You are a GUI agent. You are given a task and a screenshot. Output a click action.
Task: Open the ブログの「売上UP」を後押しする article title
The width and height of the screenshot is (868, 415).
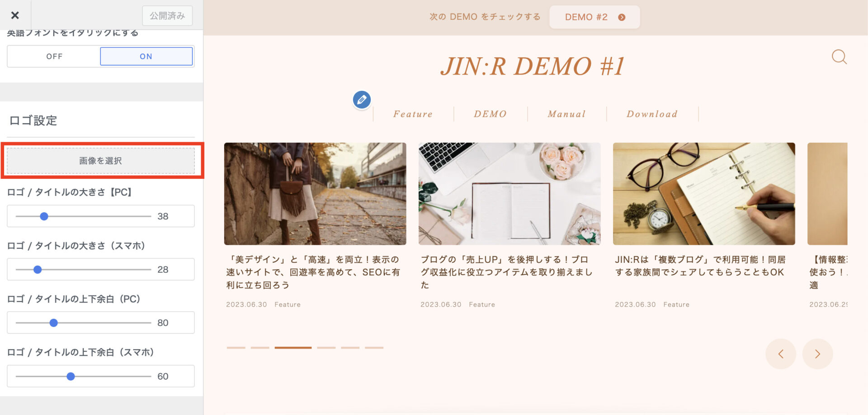(x=507, y=272)
